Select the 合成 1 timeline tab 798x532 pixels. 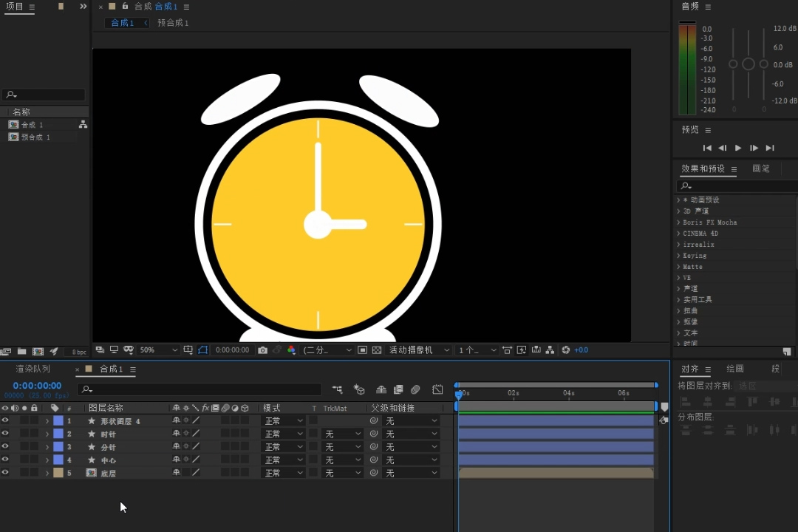[x=111, y=369]
